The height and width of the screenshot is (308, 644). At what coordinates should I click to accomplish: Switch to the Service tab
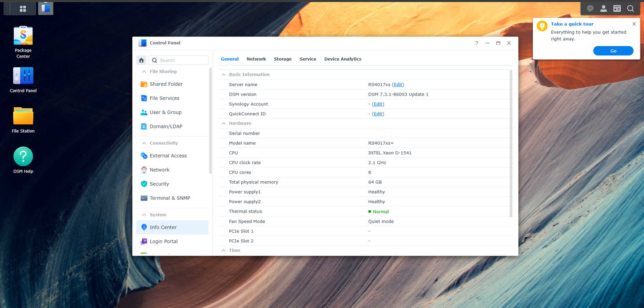click(308, 59)
